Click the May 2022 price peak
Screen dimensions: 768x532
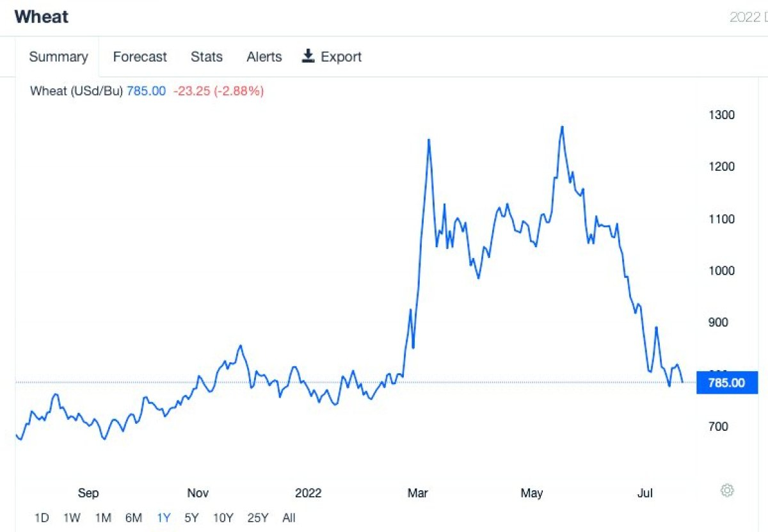pos(562,127)
